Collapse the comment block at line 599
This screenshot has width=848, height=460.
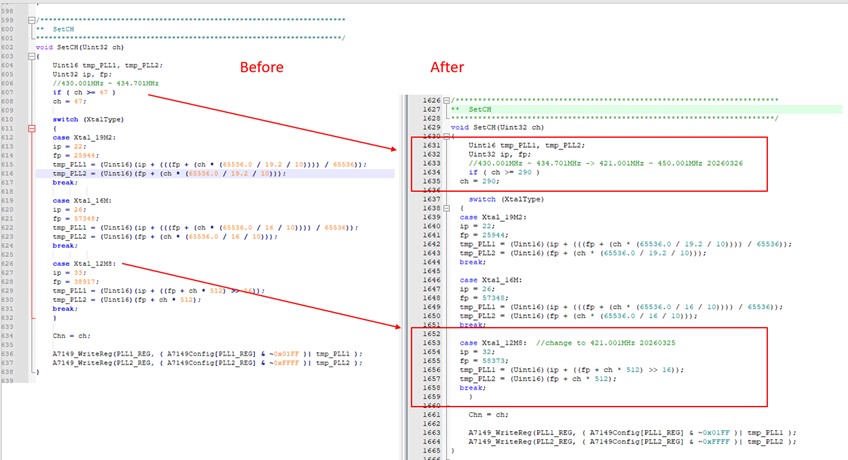pyautogui.click(x=32, y=20)
